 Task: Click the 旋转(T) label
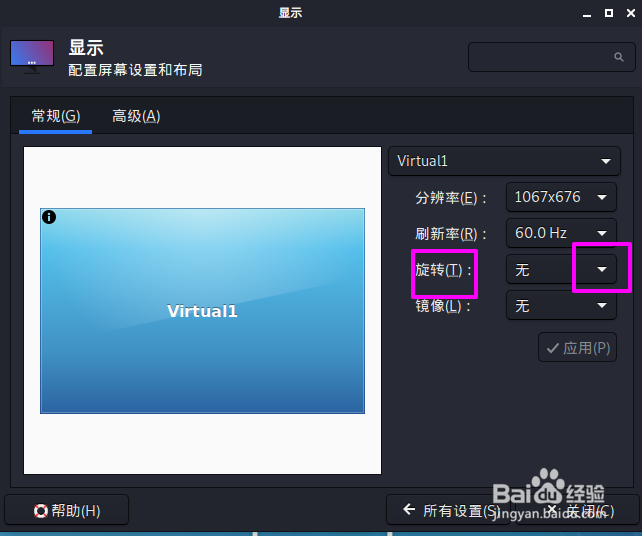point(443,270)
